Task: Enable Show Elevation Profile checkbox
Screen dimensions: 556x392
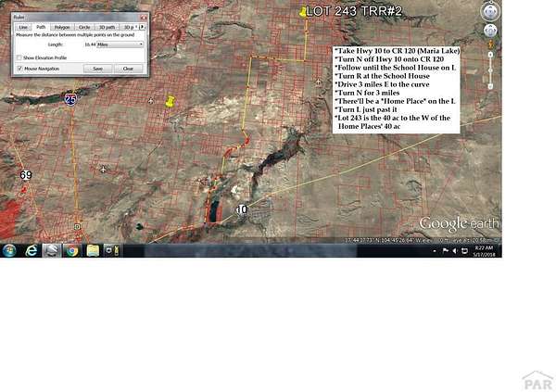Action: (19, 57)
